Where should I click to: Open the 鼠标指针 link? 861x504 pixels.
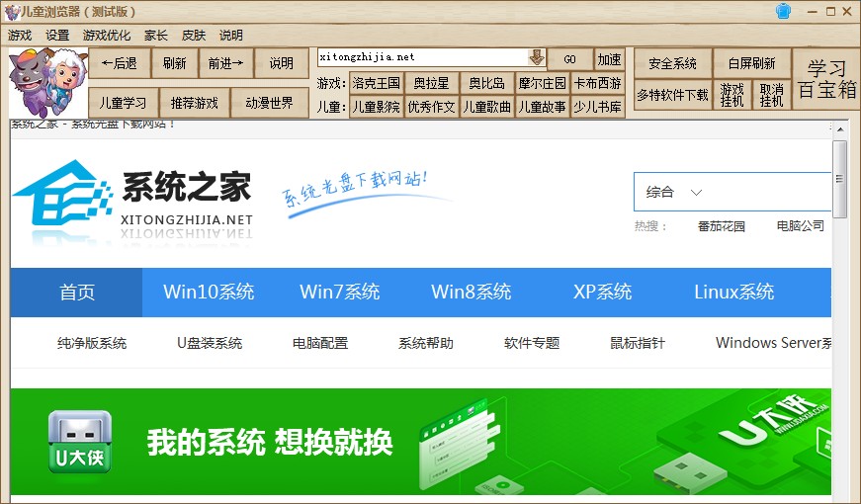tap(638, 343)
